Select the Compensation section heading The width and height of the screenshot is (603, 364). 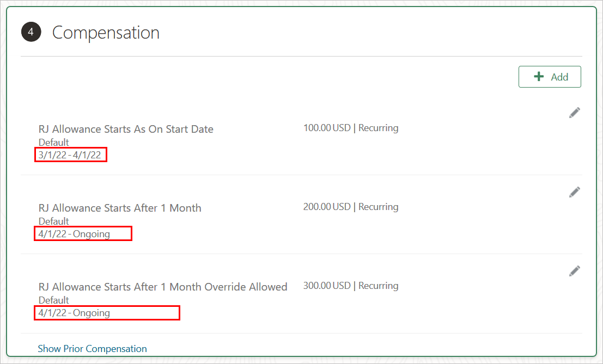(106, 33)
